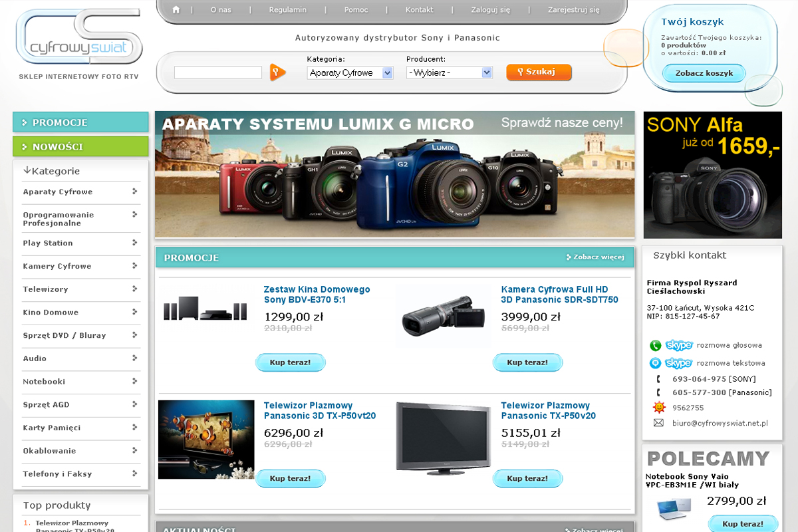Screen dimensions: 798x532
Task: Open the Producent dropdown
Action: click(449, 72)
